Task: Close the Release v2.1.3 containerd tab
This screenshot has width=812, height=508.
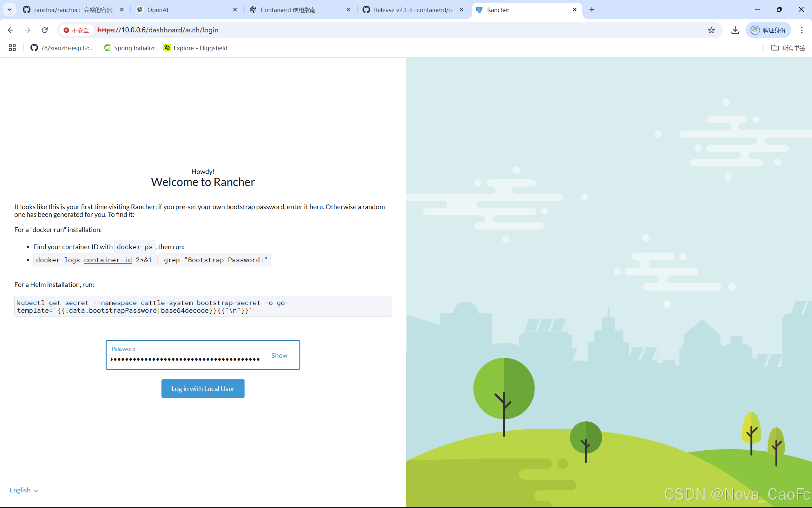Action: 462,10
